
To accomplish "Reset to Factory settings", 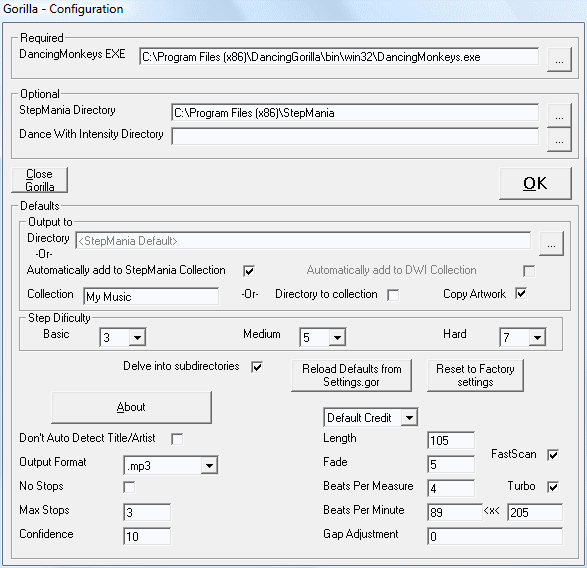I will 475,376.
